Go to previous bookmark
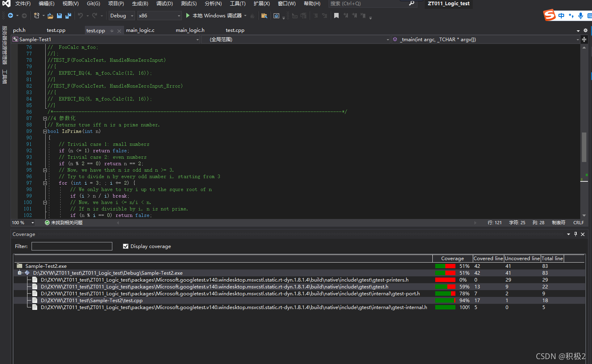592x364 pixels. (x=346, y=15)
